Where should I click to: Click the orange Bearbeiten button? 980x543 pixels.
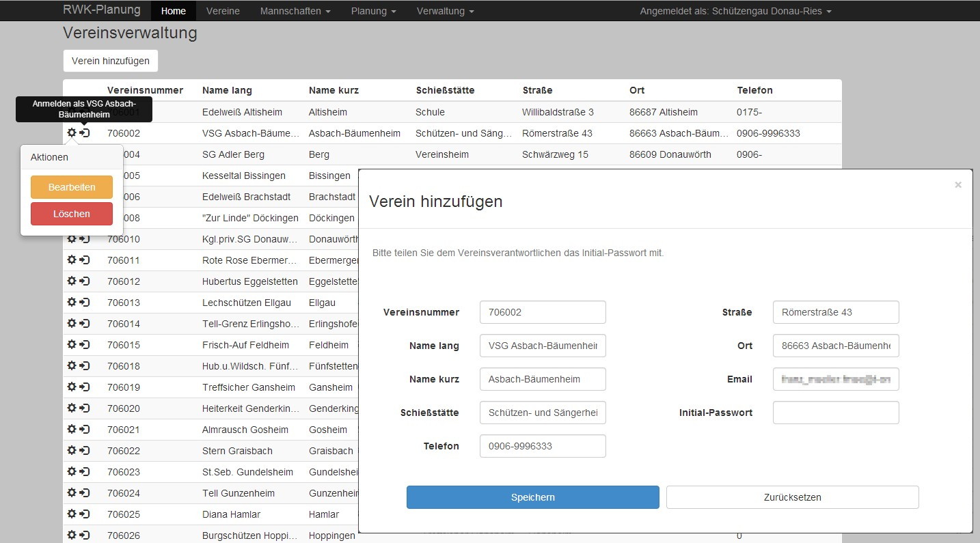(72, 187)
